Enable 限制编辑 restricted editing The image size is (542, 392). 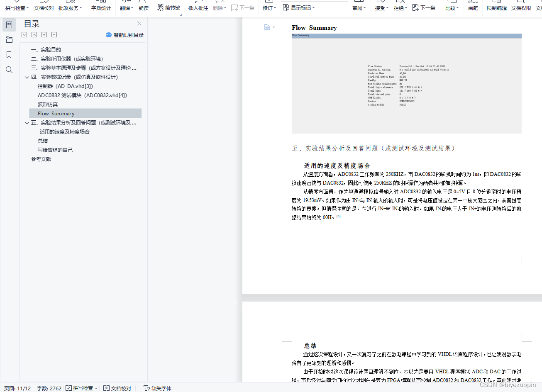click(496, 7)
